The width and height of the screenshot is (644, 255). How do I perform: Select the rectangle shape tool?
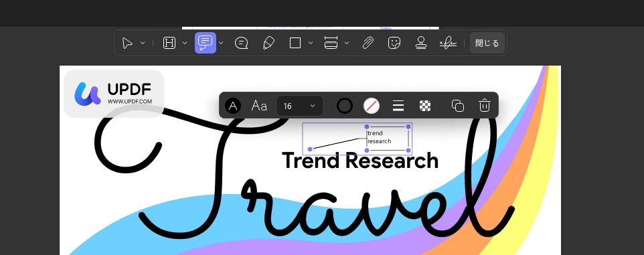(x=295, y=43)
